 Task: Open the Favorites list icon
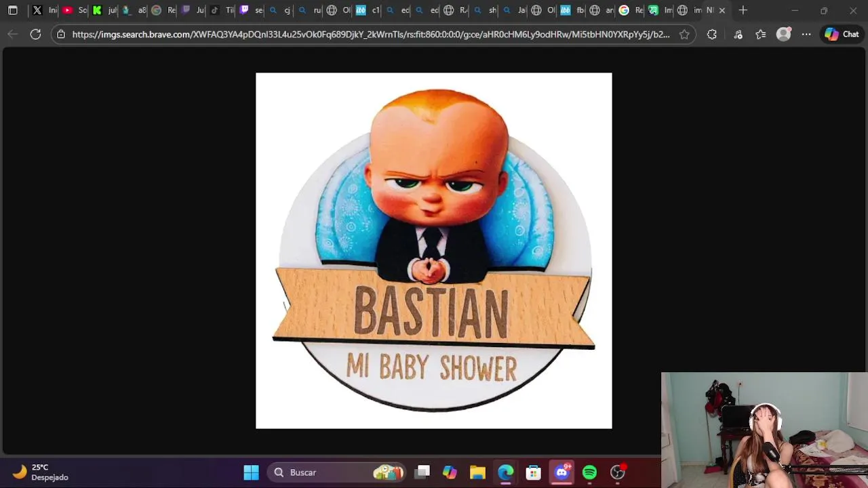tap(760, 34)
